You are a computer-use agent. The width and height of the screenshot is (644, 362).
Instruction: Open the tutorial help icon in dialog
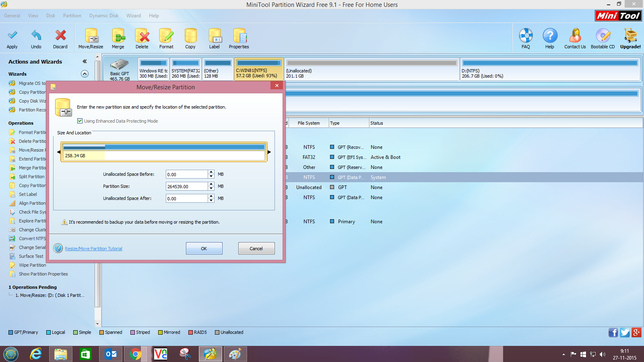(58, 248)
